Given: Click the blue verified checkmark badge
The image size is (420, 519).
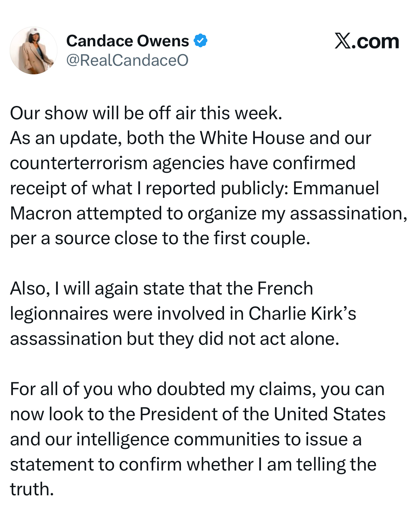Looking at the screenshot, I should (201, 41).
